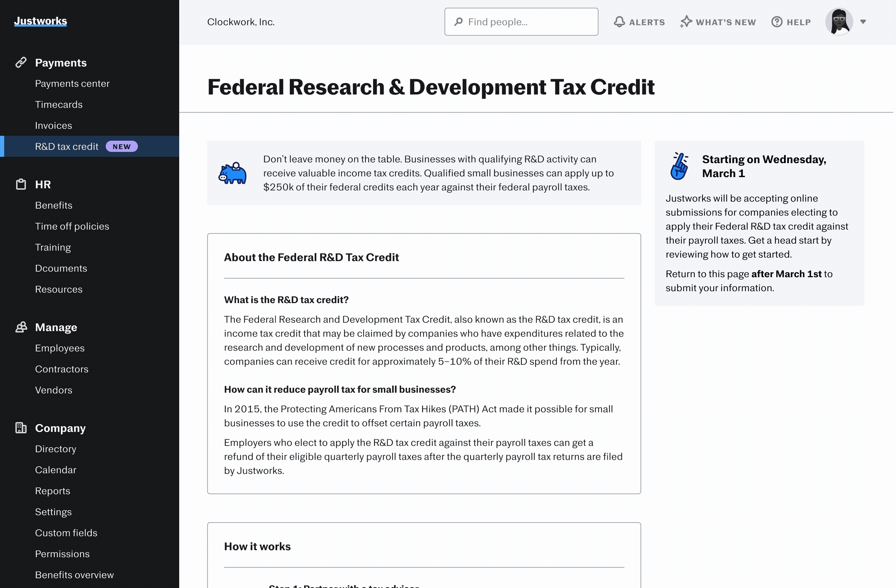Click the Federal Research & Development Tax Credit title
896x588 pixels.
tap(431, 87)
